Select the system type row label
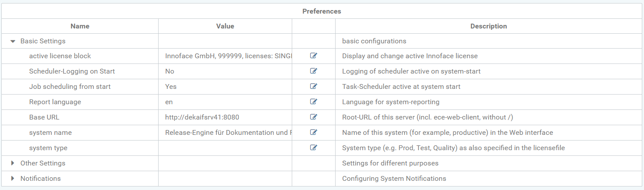This screenshot has width=644, height=190. point(48,148)
